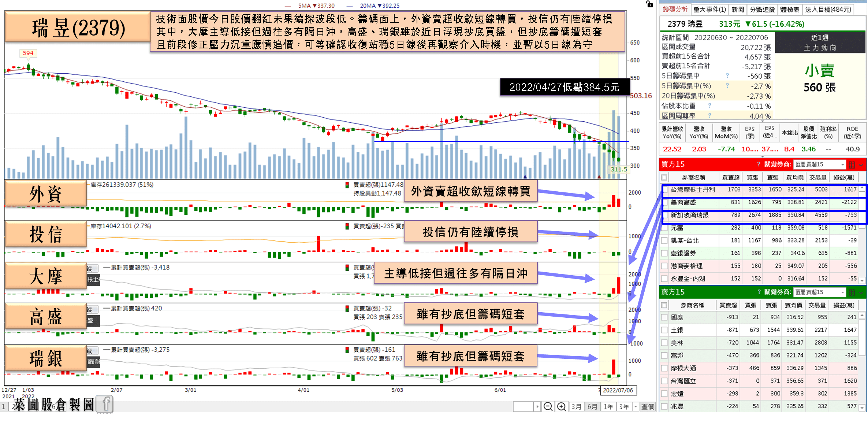The height and width of the screenshot is (424, 868).
Task: Toggle select-all checkbox in 買方15 table header
Action: click(664, 178)
